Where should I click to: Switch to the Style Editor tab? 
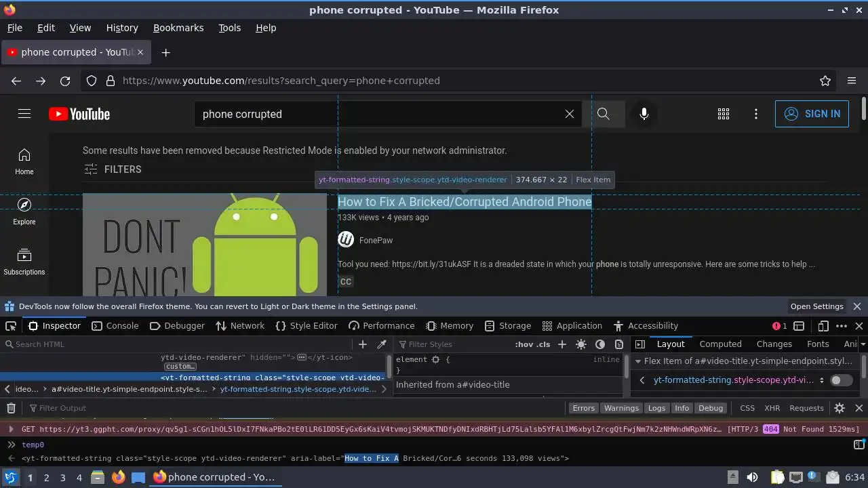point(306,326)
